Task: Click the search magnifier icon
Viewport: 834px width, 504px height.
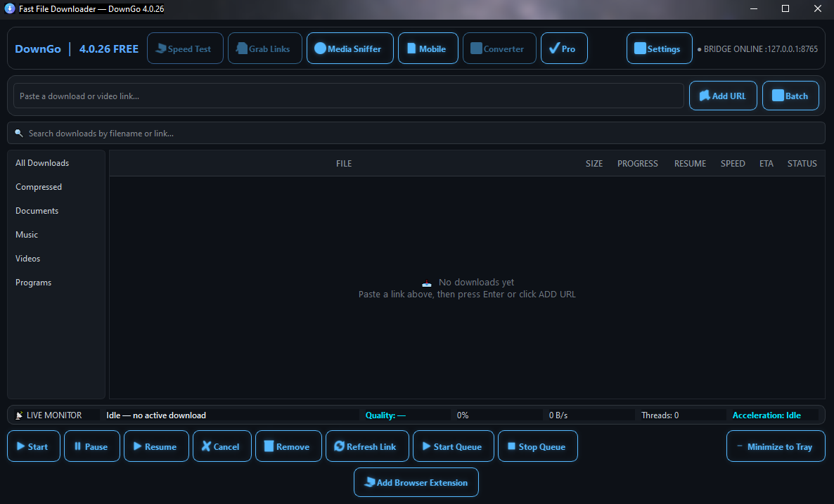Action: [x=18, y=133]
